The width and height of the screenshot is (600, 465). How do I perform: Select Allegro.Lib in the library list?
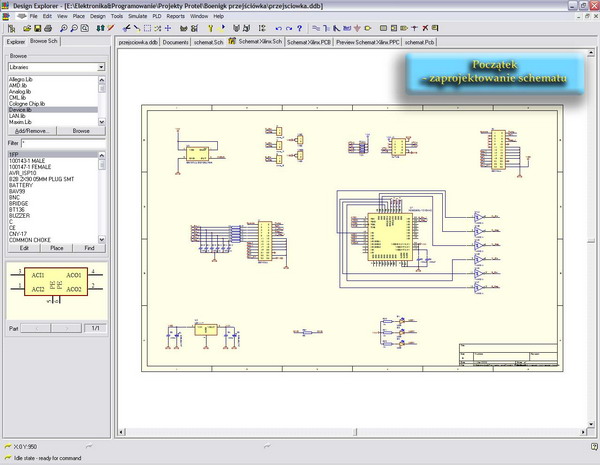53,79
